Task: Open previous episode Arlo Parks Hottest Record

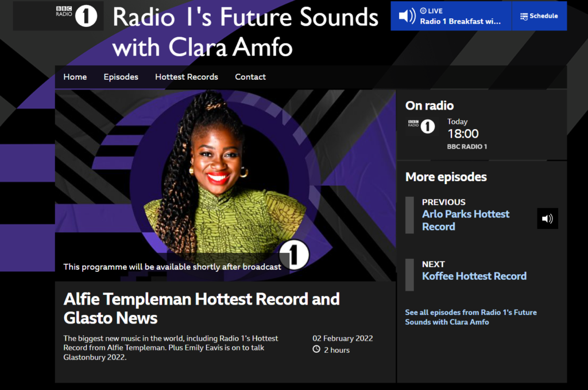Action: tap(465, 220)
